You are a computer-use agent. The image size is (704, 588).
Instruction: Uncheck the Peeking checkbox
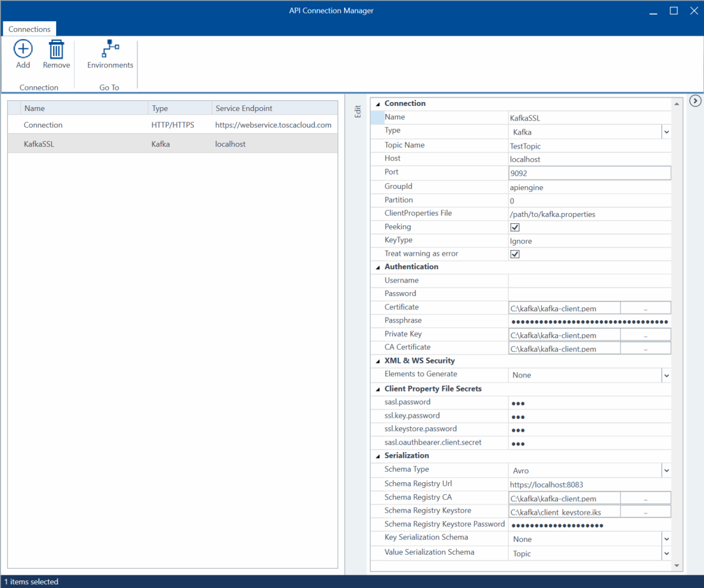pos(515,227)
